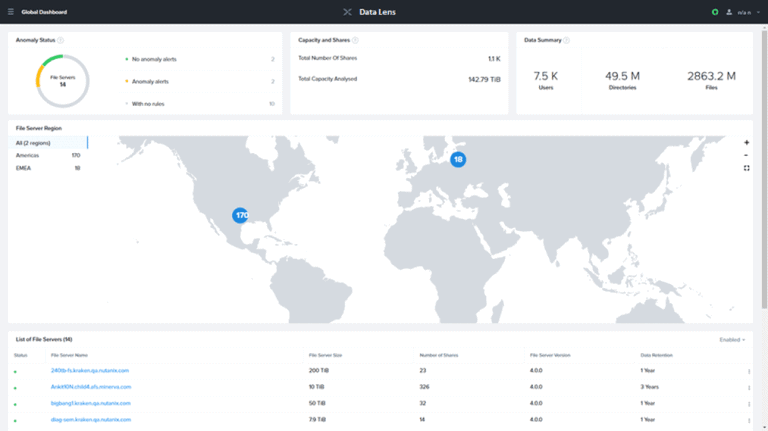The image size is (768, 431).
Task: Select the EMEA region
Action: (23, 168)
